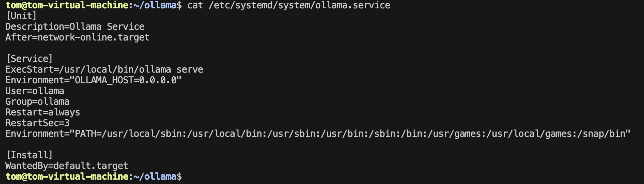Click the [Unit] section header

coord(21,16)
